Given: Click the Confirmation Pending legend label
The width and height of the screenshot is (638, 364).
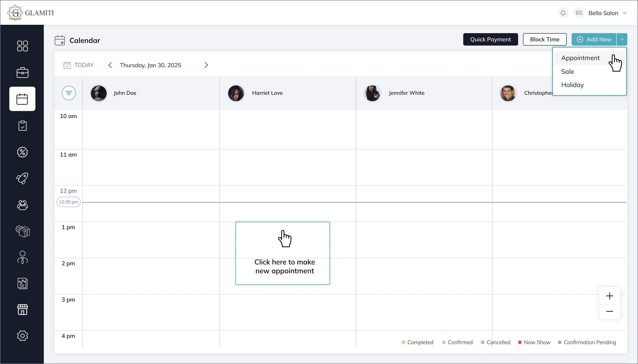Looking at the screenshot, I should pos(590,342).
